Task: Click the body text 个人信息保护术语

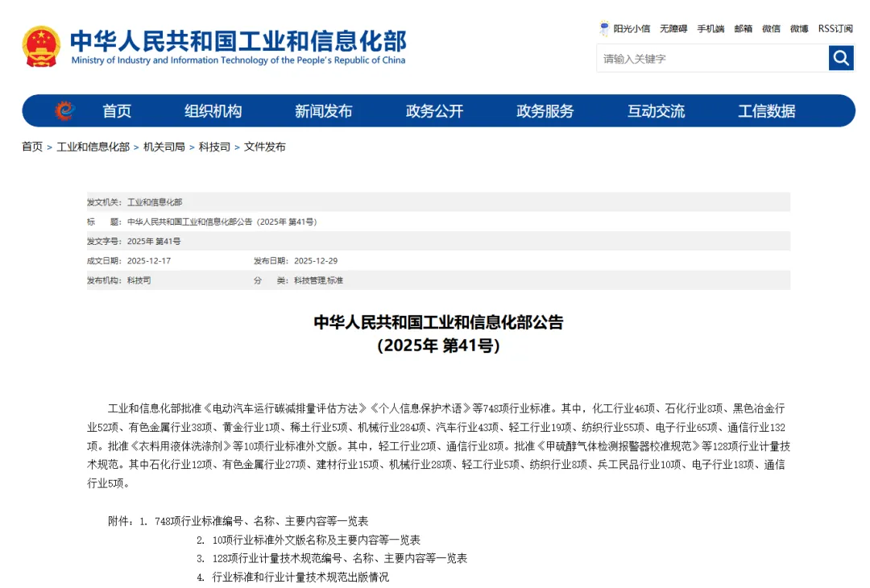Action: tap(420, 408)
